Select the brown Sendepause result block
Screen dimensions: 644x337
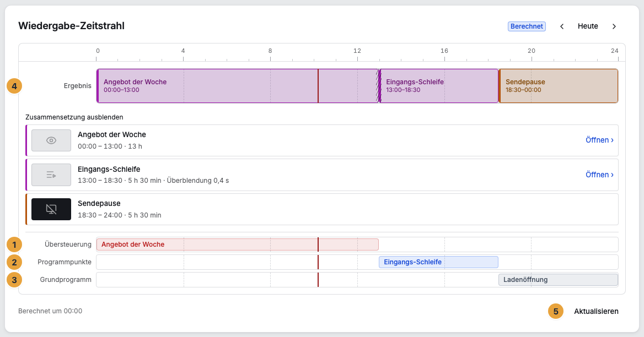(x=558, y=86)
